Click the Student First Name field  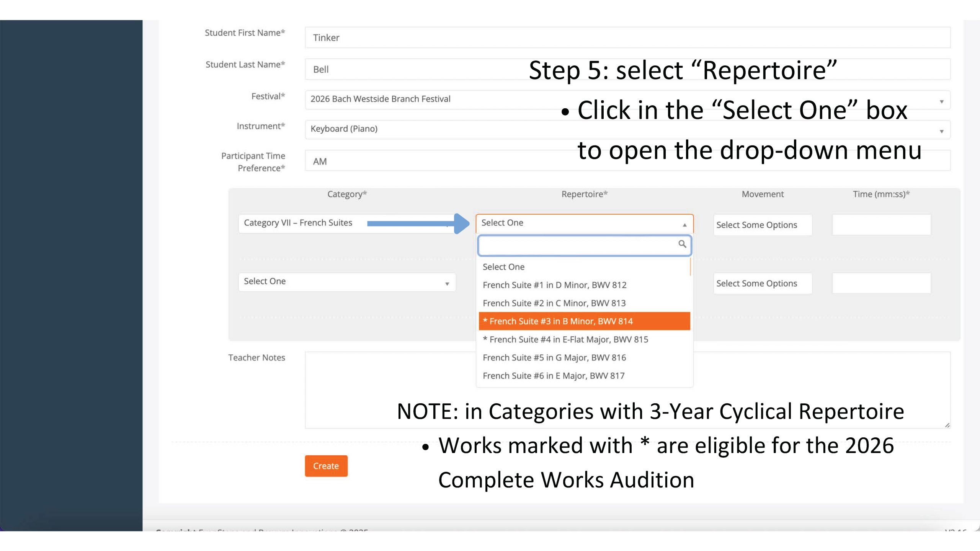[x=421, y=37]
